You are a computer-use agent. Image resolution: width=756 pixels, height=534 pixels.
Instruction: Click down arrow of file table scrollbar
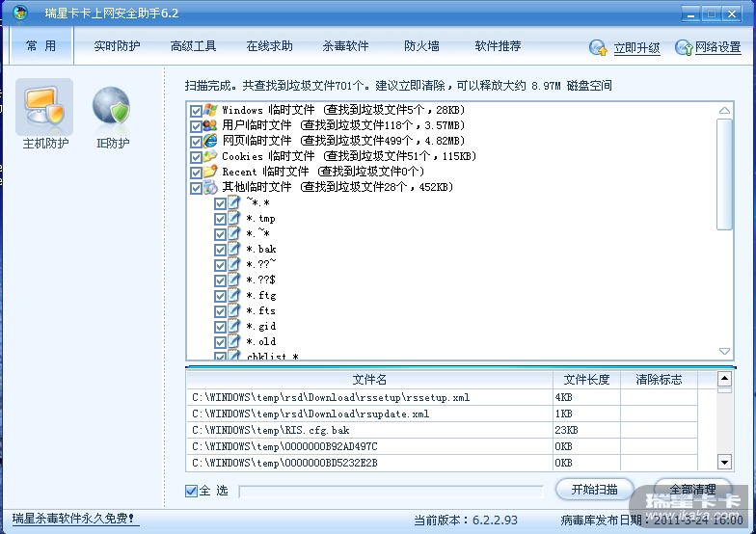pos(724,463)
